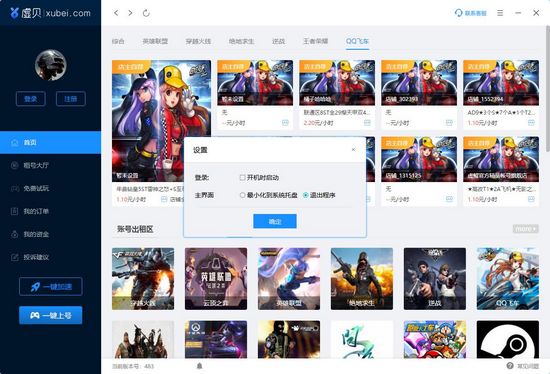The width and height of the screenshot is (550, 374).
Task: Click the 联系客服 text link
Action: (476, 13)
